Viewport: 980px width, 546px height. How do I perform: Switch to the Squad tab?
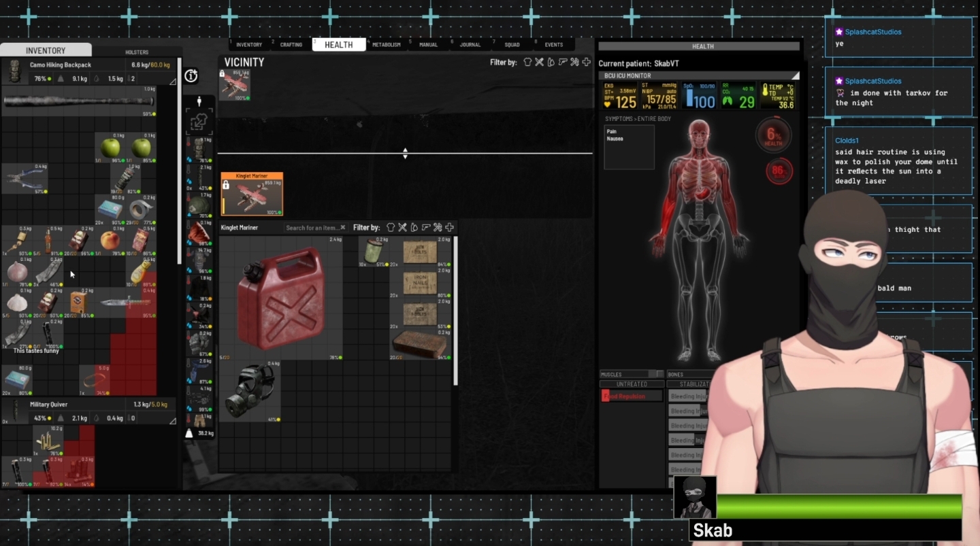[x=512, y=45]
